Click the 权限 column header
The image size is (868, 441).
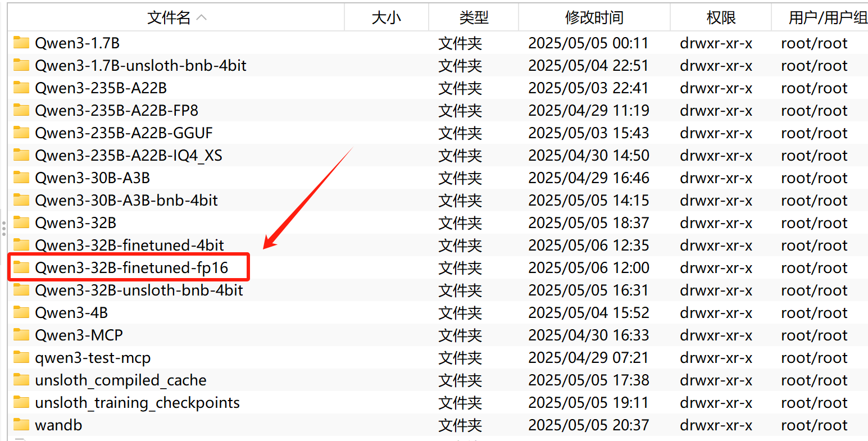tap(721, 17)
